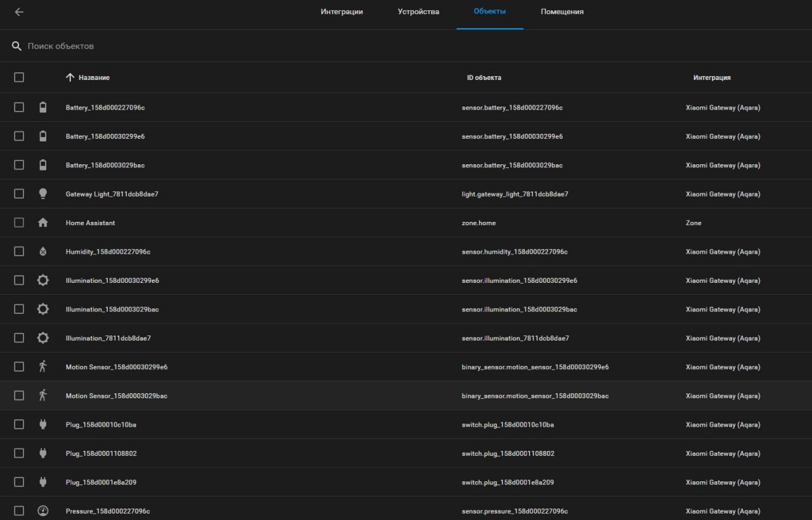This screenshot has height=520, width=812.
Task: Open the Помещения tab
Action: 562,12
